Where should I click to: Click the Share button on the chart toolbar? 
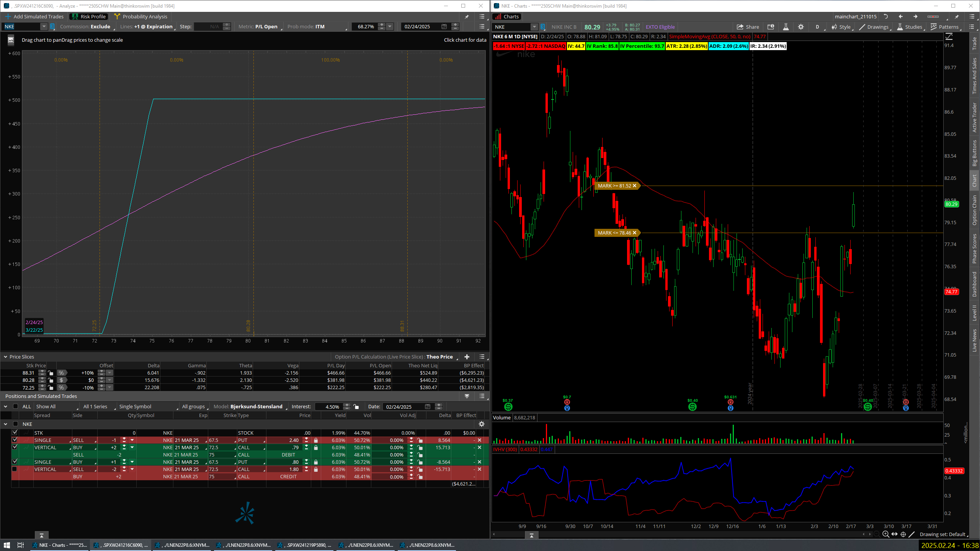(748, 27)
